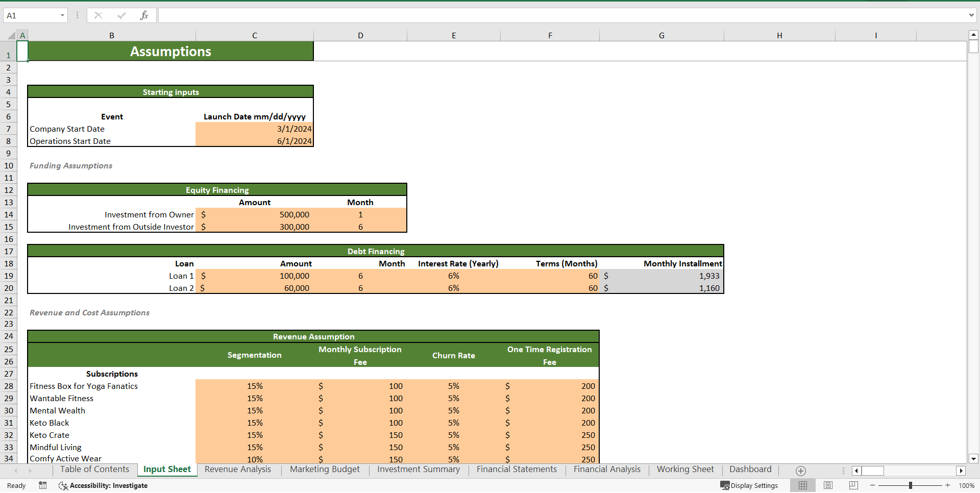
Task: Open Accessibility Investigate checker
Action: [x=103, y=485]
